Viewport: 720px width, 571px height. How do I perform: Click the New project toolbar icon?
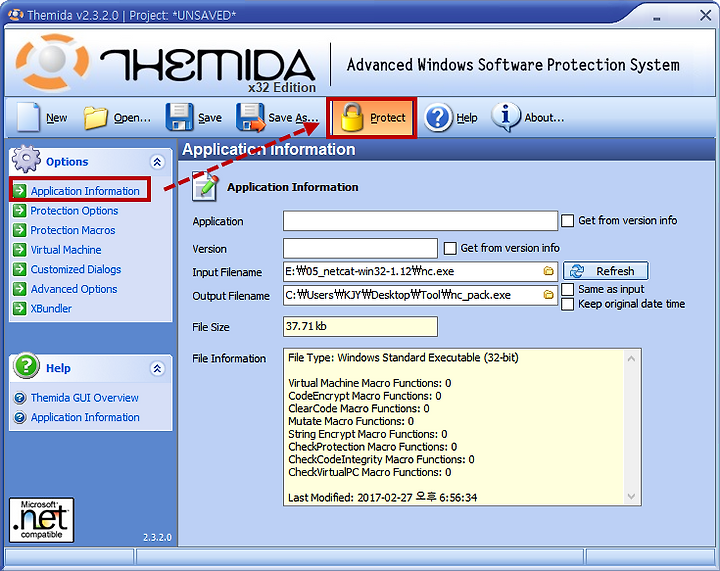click(28, 118)
